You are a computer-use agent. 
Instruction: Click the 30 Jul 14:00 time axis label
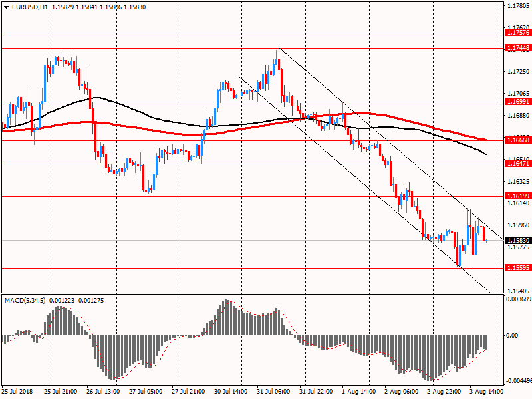coord(231,392)
